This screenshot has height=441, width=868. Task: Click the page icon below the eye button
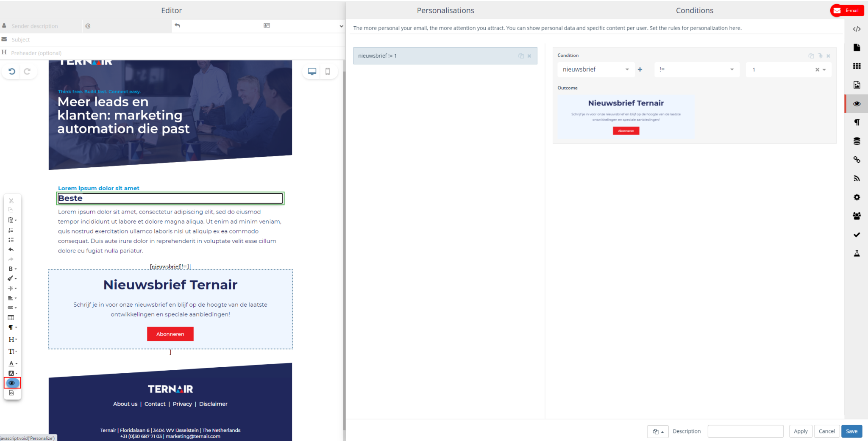point(11,393)
